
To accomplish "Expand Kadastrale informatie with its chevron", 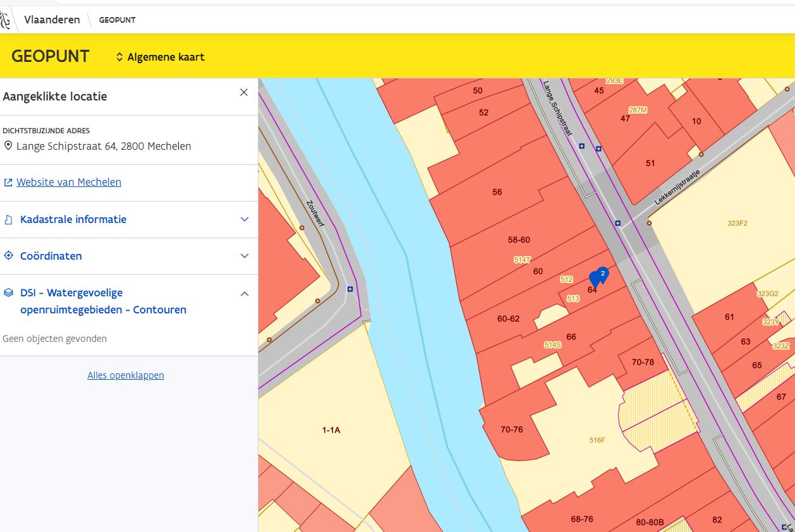I will (x=245, y=220).
